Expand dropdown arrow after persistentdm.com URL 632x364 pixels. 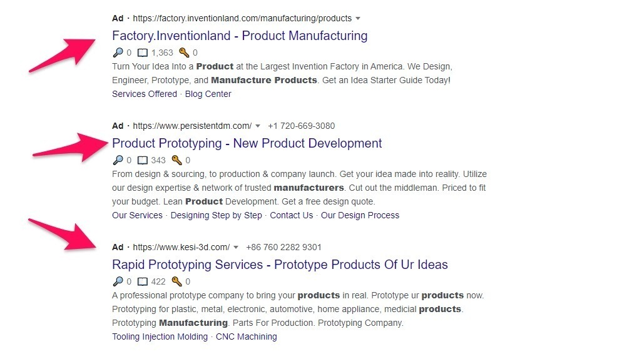[258, 126]
